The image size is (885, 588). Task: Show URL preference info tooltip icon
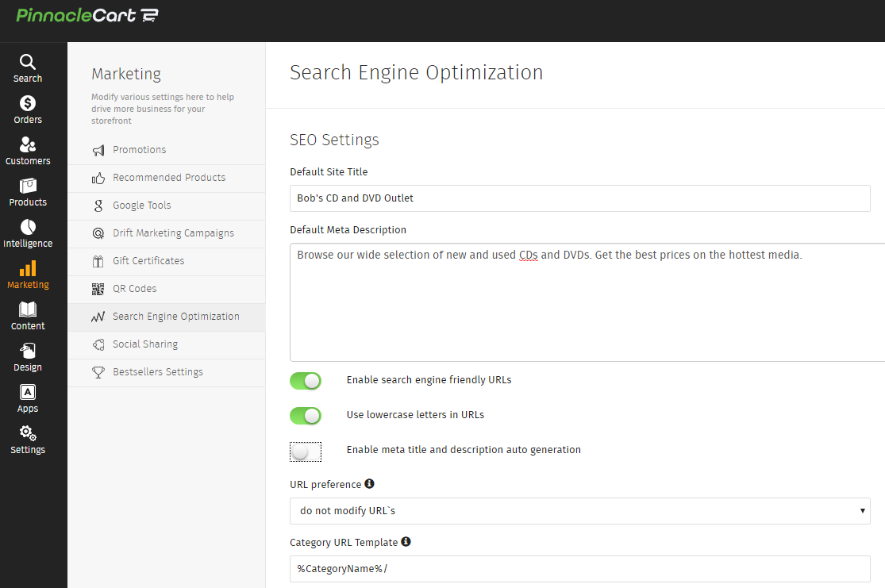click(x=369, y=483)
